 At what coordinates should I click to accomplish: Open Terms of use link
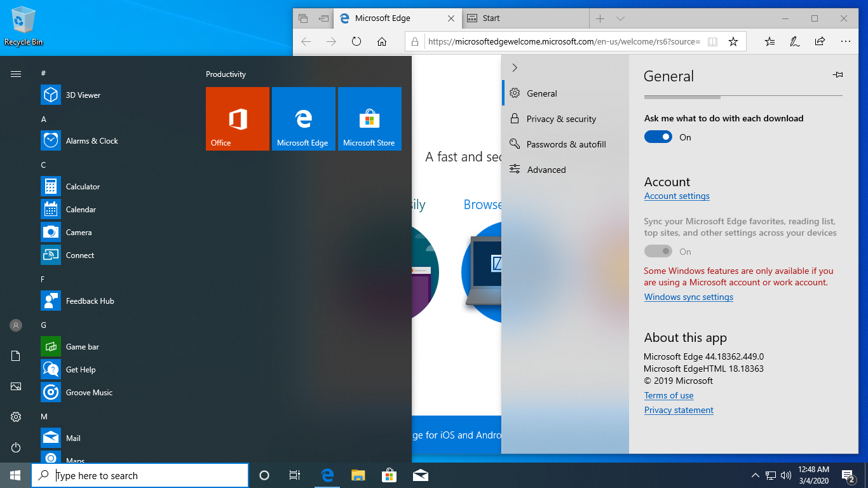coord(668,396)
